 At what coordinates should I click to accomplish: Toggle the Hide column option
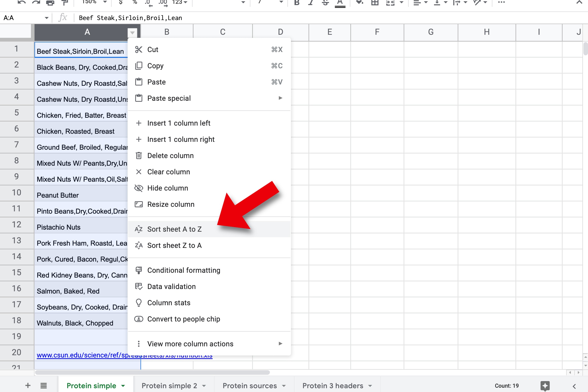[x=167, y=188]
